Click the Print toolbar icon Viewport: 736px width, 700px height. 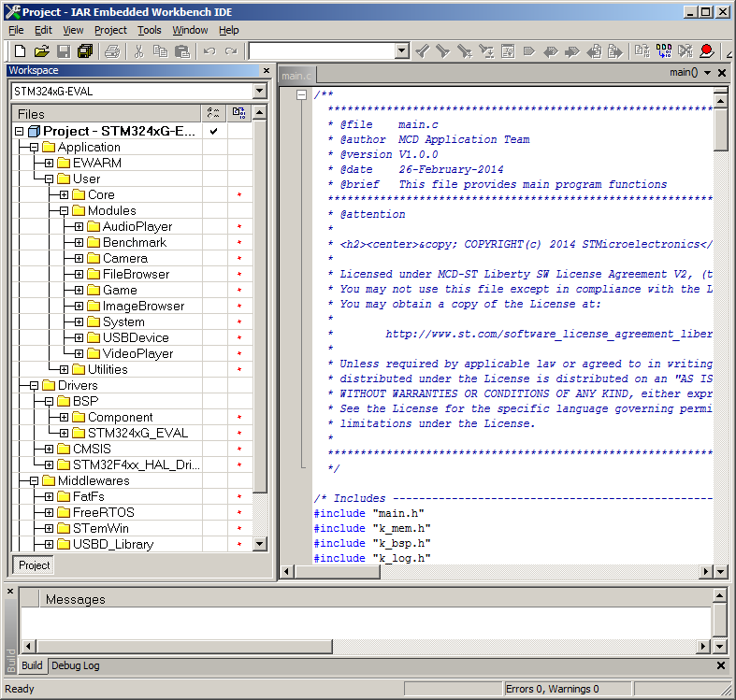click(x=112, y=51)
